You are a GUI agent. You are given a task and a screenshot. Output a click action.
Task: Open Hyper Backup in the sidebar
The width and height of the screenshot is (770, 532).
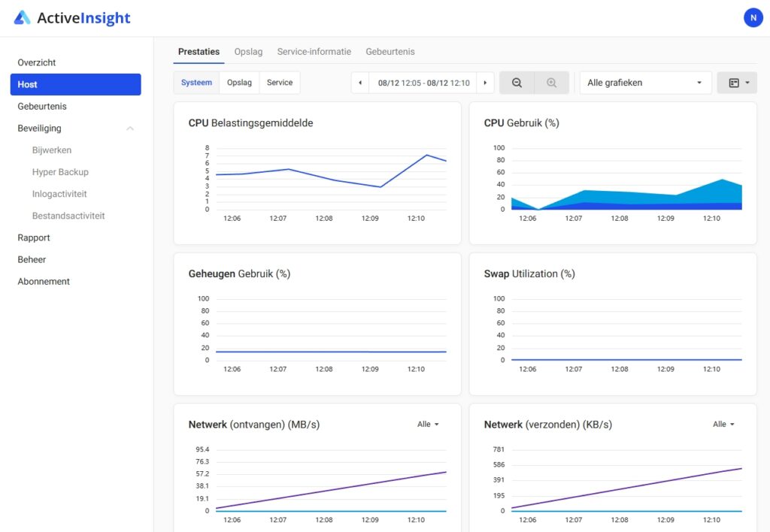pyautogui.click(x=60, y=172)
